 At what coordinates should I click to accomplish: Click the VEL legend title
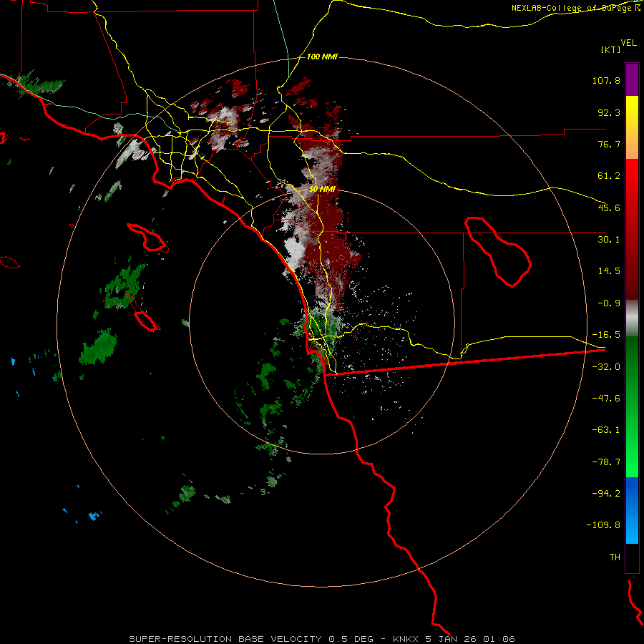tap(628, 43)
